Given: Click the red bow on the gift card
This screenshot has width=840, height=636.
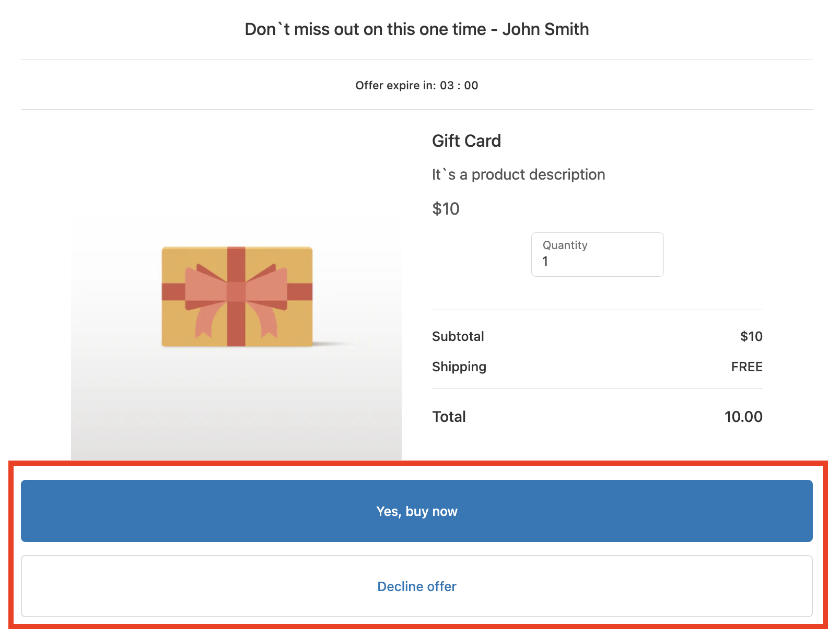Looking at the screenshot, I should (236, 292).
